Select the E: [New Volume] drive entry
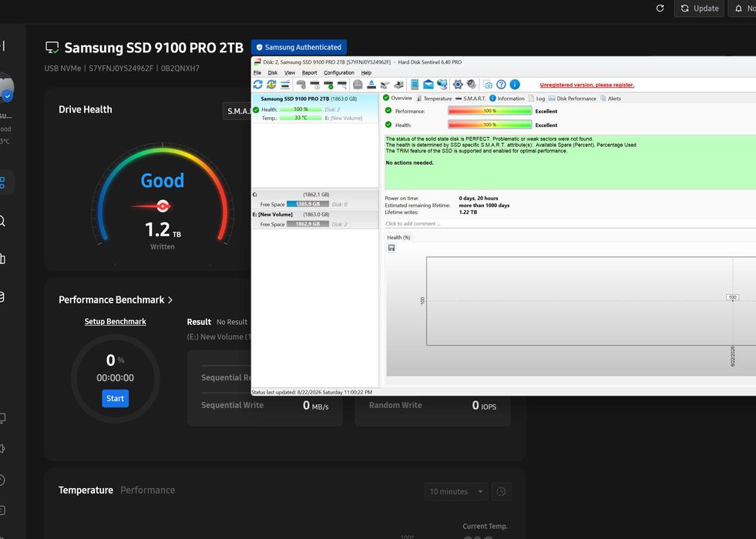The height and width of the screenshot is (539, 756). click(315, 219)
